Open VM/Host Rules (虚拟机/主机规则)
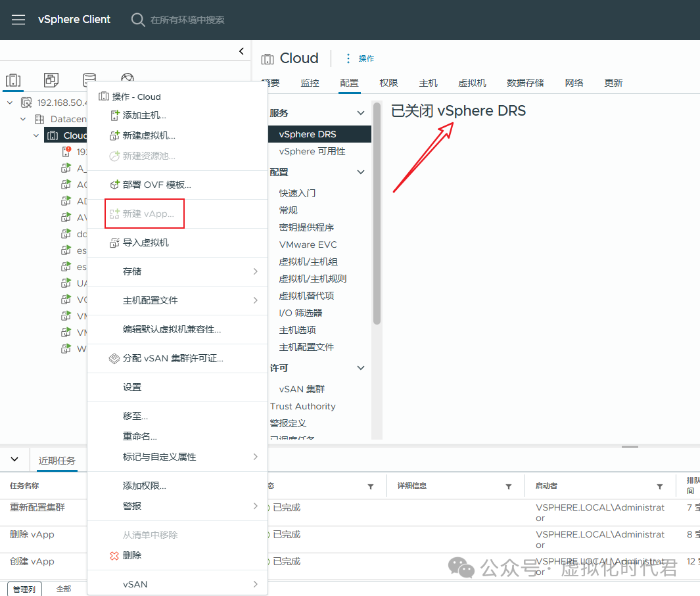 [x=313, y=279]
